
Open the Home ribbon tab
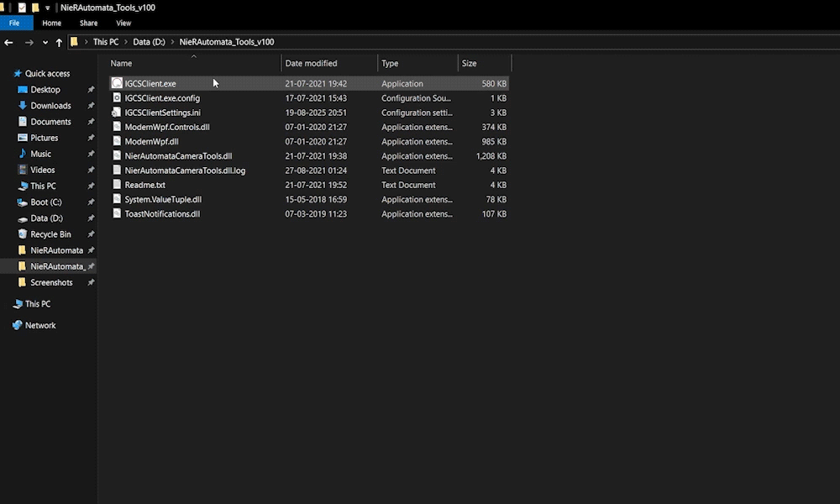(52, 23)
